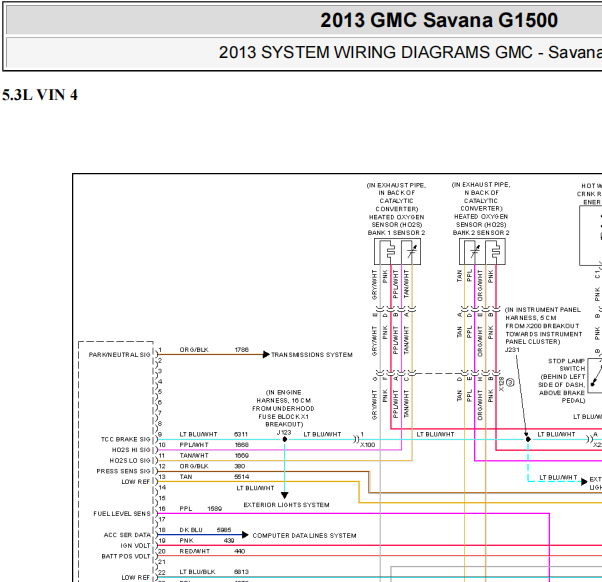
Task: Click circuit number "1669"
Action: (241, 455)
